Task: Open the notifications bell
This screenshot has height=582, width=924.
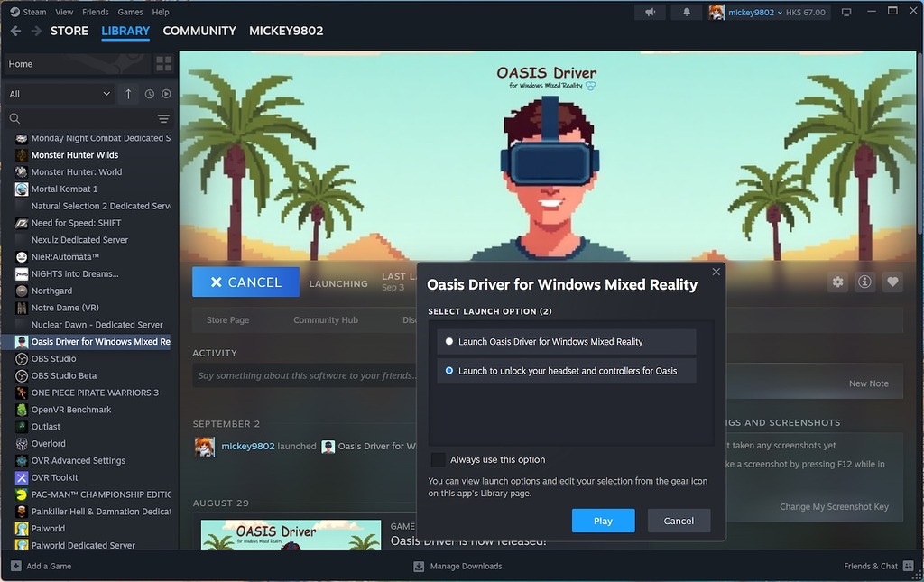Action: [687, 12]
